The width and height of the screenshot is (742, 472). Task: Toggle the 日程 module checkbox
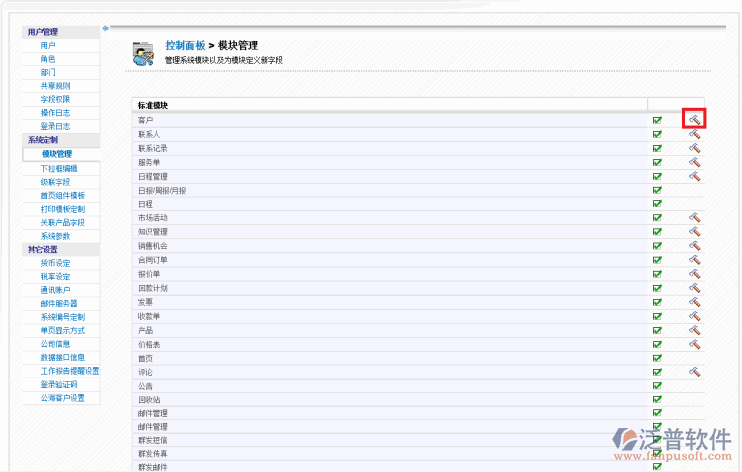click(x=657, y=203)
